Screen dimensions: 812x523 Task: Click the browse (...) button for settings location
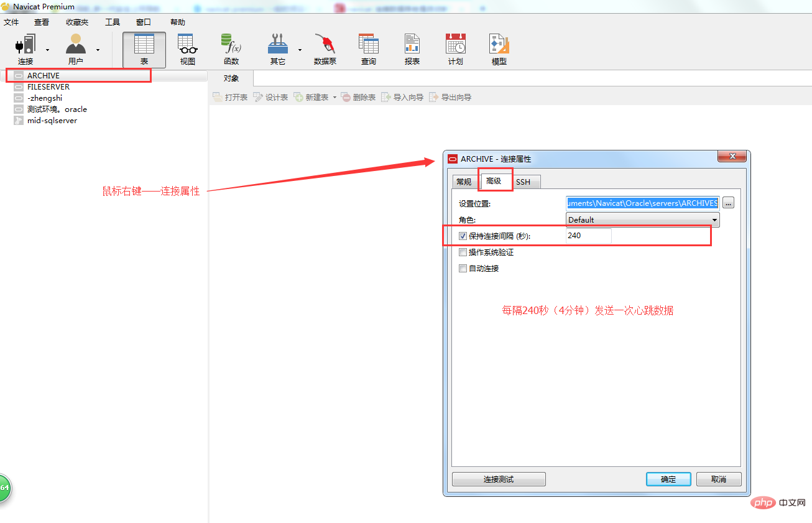coord(728,203)
